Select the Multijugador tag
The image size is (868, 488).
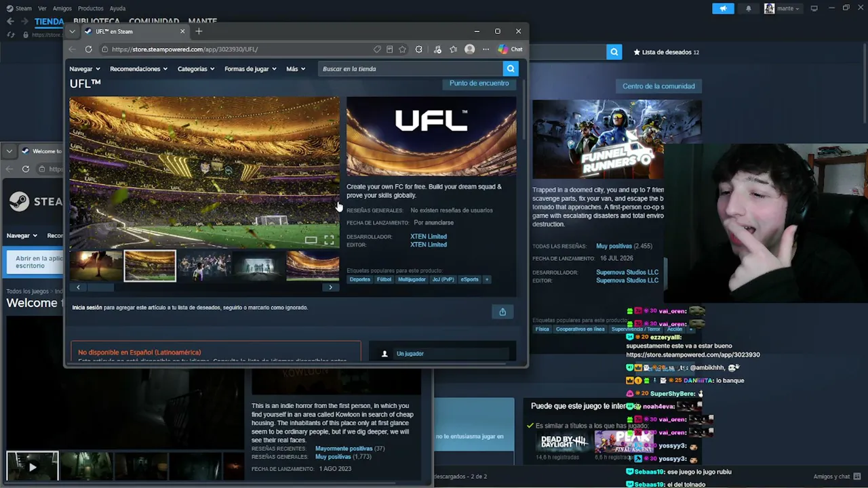412,279
